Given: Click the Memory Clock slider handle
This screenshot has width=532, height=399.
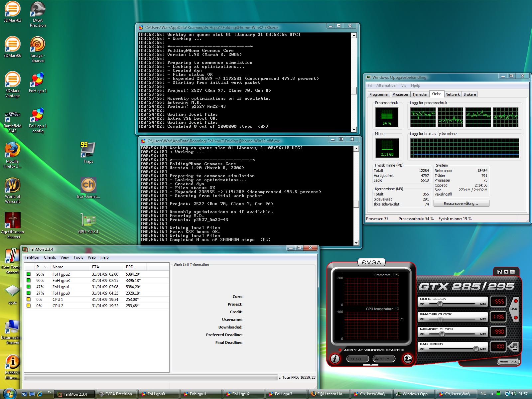Looking at the screenshot, I should click(x=442, y=334).
